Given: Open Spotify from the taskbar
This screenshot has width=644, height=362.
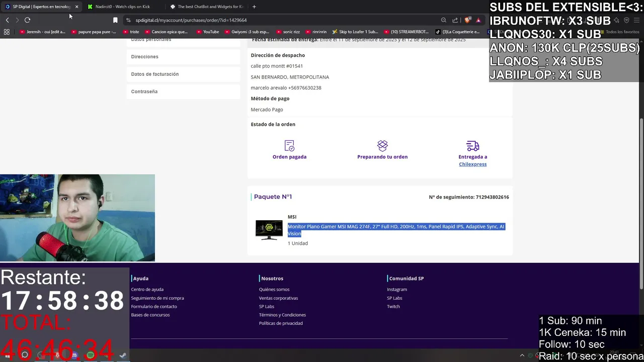Looking at the screenshot, I should 90,355.
